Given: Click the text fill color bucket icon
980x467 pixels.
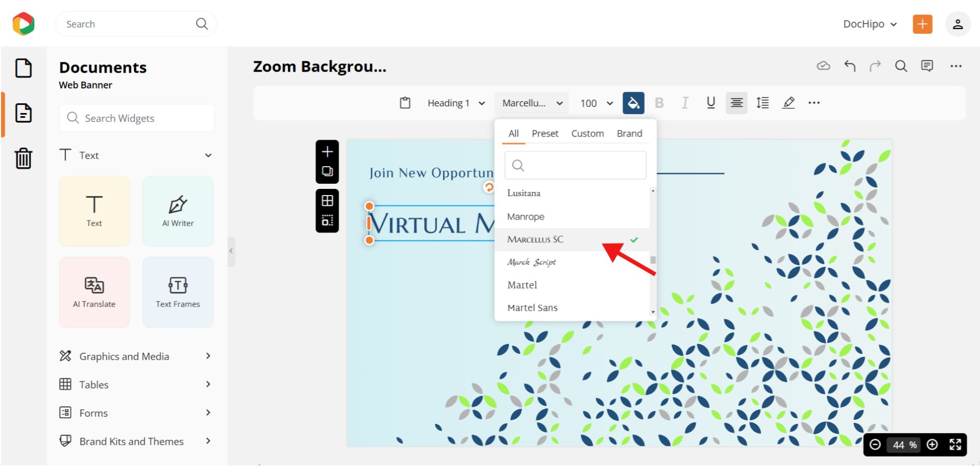Looking at the screenshot, I should point(633,103).
